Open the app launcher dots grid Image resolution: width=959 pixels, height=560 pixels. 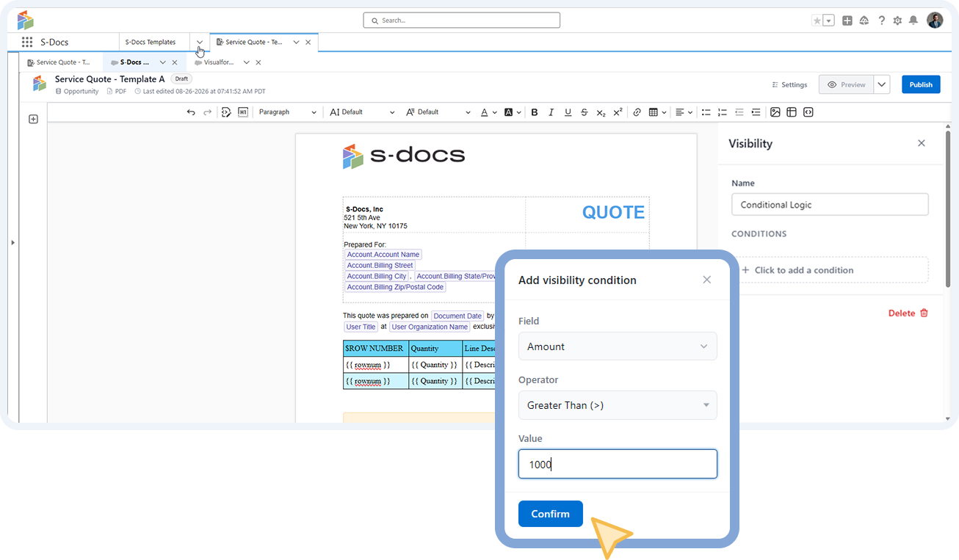27,43
